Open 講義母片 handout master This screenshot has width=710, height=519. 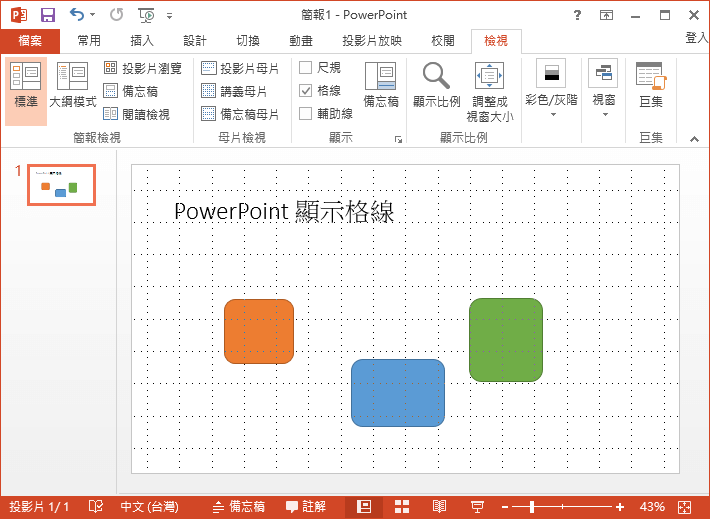[234, 91]
